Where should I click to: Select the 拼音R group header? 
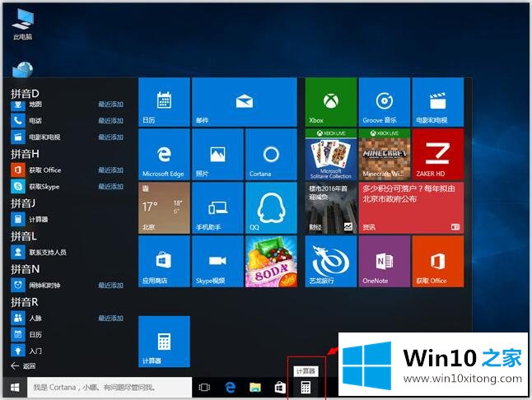tap(25, 302)
